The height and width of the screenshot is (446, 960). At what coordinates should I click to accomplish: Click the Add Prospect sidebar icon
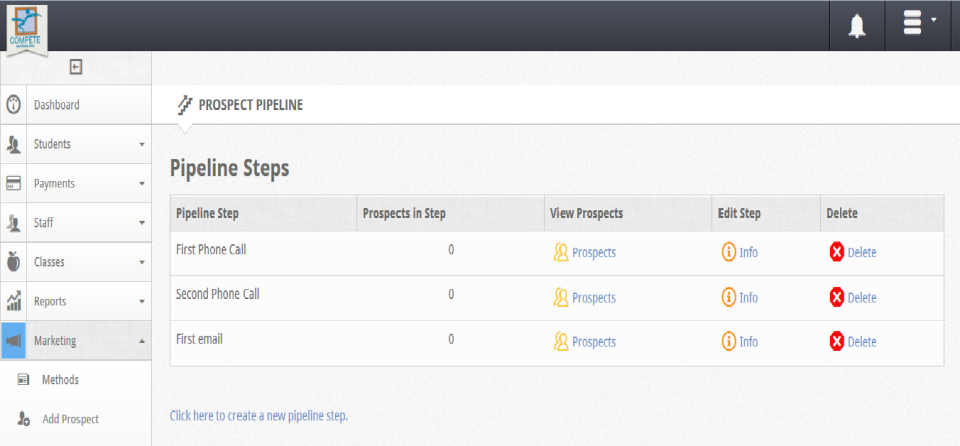(24, 419)
